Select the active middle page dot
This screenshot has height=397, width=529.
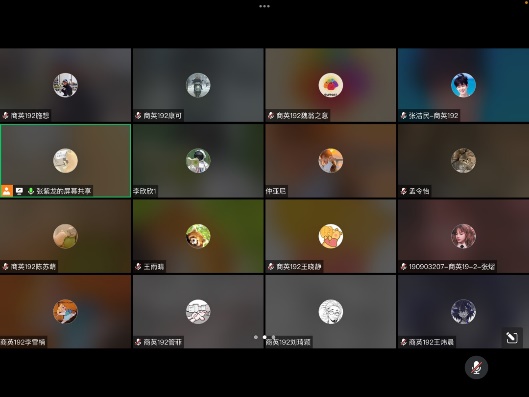point(264,337)
